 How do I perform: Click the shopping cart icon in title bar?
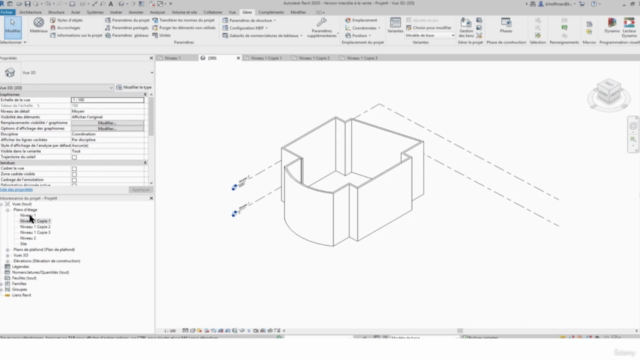[x=582, y=4]
